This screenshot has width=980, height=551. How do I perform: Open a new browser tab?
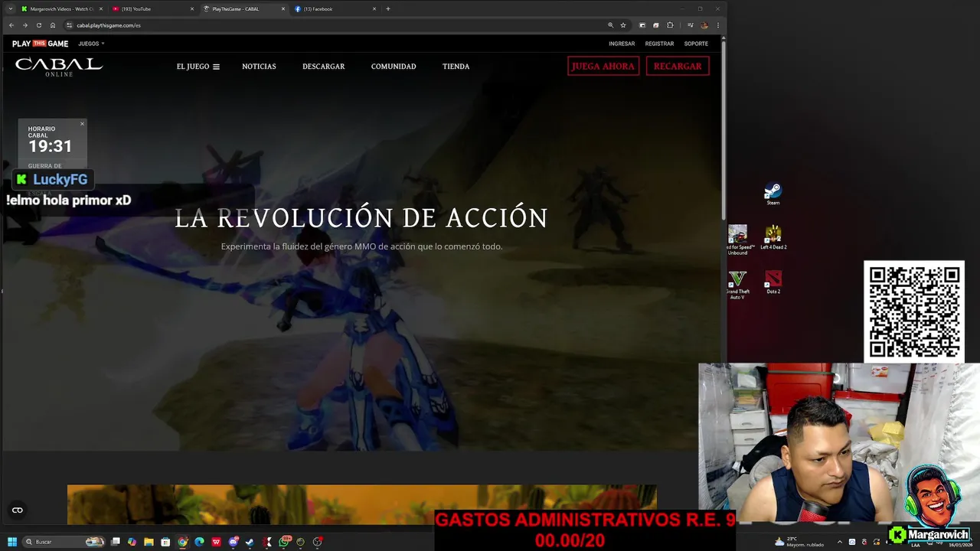coord(388,9)
